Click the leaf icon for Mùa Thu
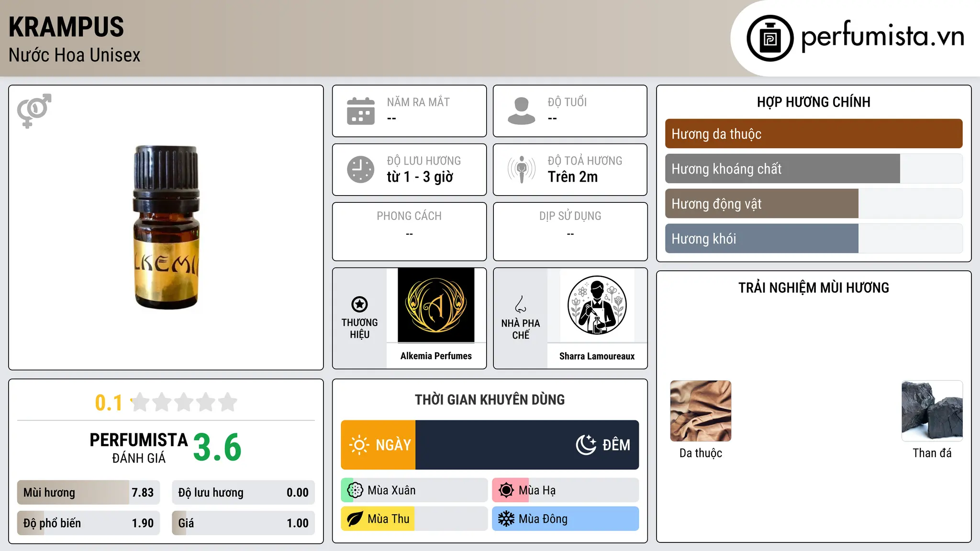 [355, 519]
